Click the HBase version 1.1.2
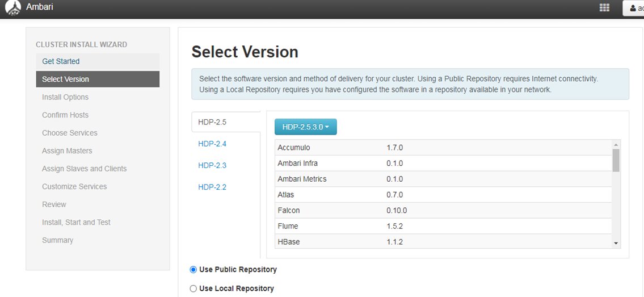Screen dimensions: 644x297 395,242
